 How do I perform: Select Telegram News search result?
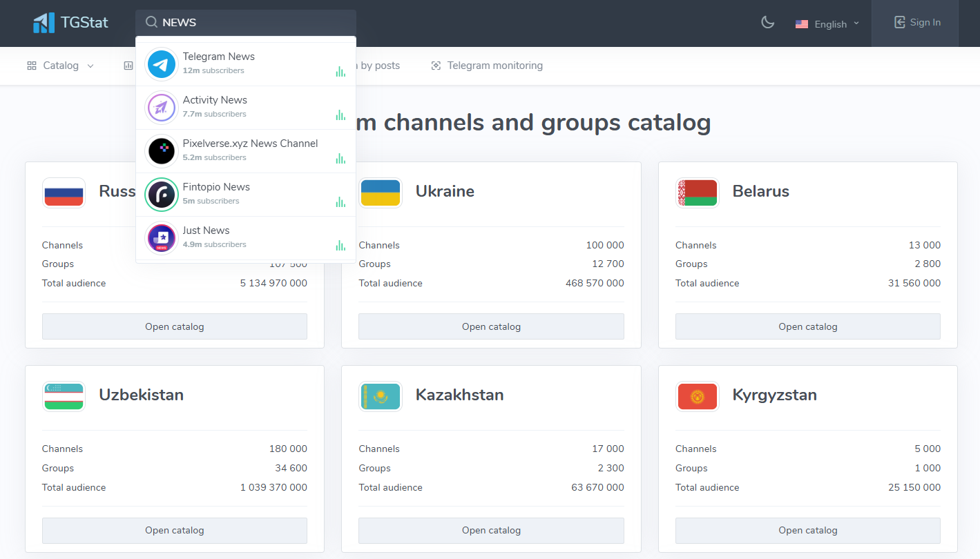coord(246,64)
